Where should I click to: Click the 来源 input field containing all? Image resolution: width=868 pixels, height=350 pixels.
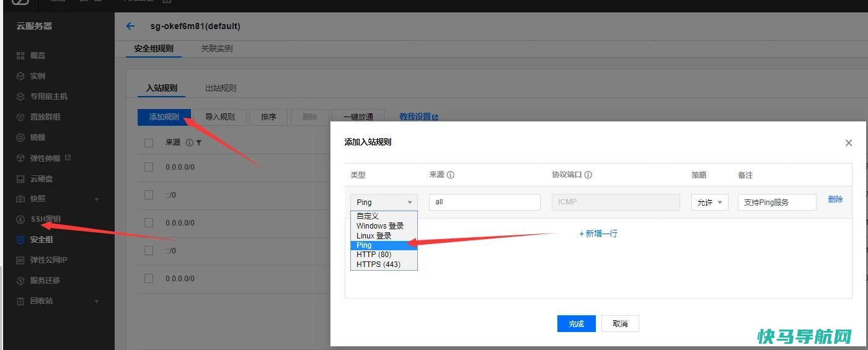click(x=485, y=202)
